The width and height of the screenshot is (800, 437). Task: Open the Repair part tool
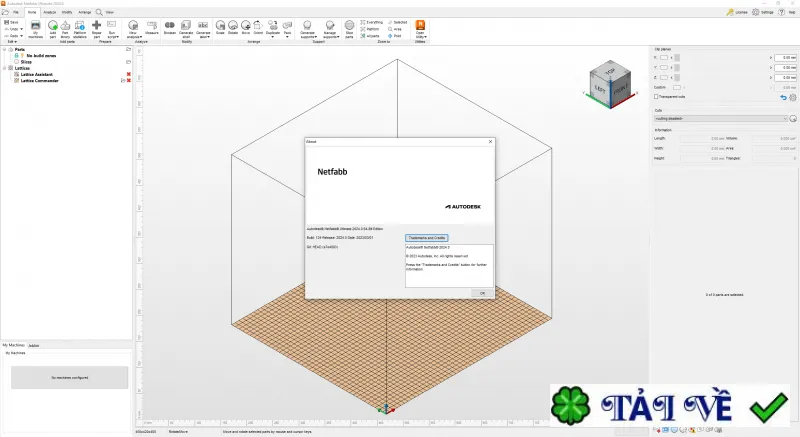96,30
